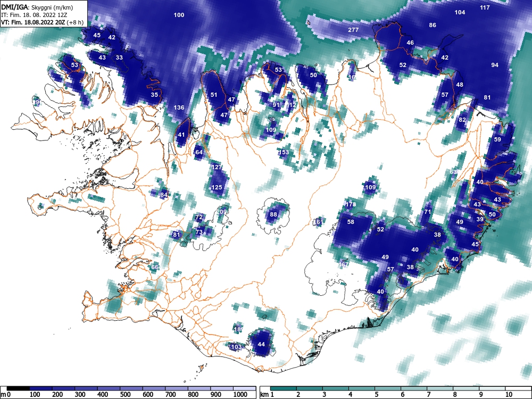Image resolution: width=532 pixels, height=399 pixels.
Task: Click the visibility value 16 in north Iceland
Action: click(x=352, y=77)
